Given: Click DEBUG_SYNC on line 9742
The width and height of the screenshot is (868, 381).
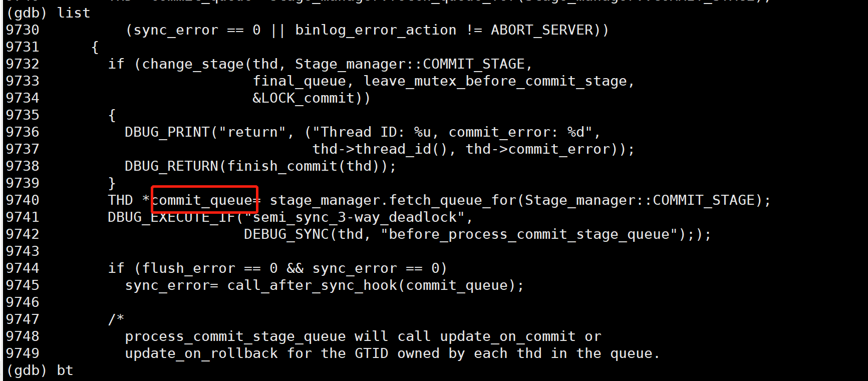Looking at the screenshot, I should 286,234.
